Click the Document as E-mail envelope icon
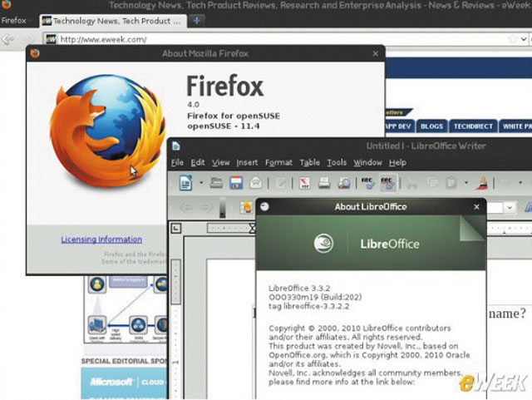This screenshot has width=532, height=400. 256,183
